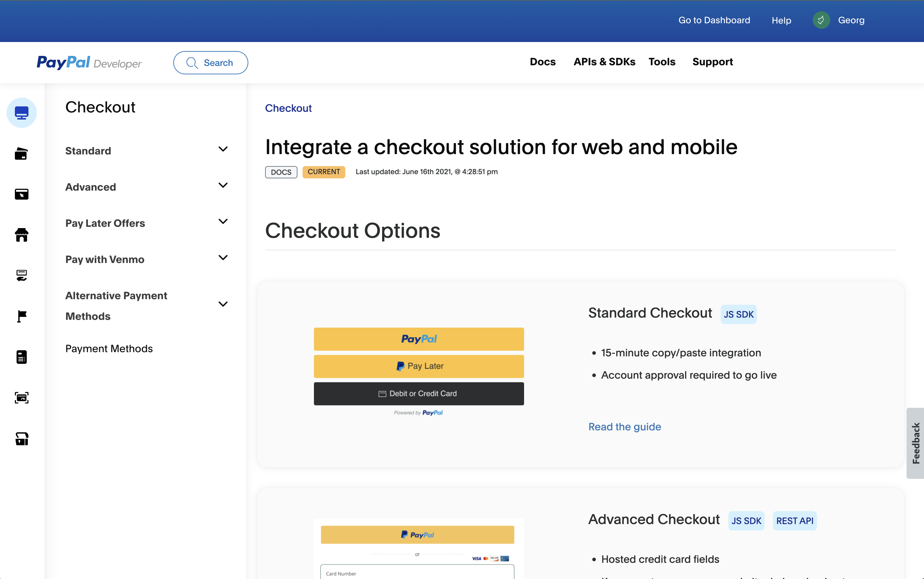Click the monitor Checkout sidebar icon
This screenshot has height=579, width=924.
pos(21,112)
